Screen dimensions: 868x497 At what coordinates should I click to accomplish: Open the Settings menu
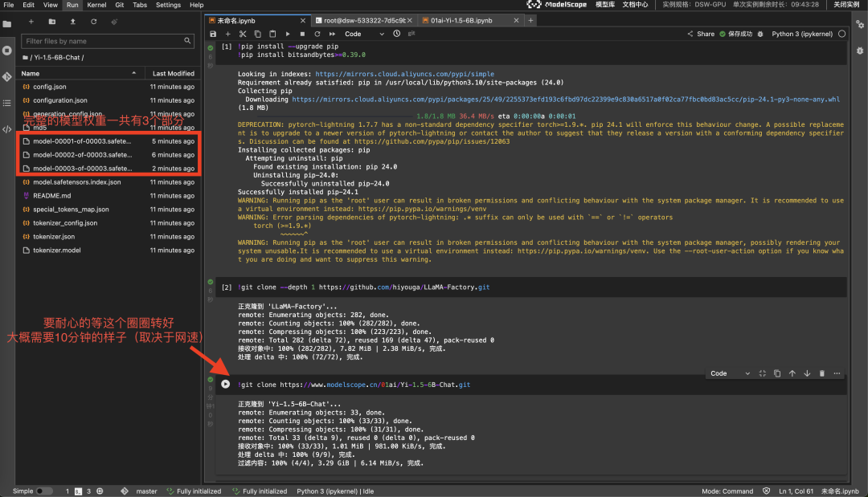168,5
